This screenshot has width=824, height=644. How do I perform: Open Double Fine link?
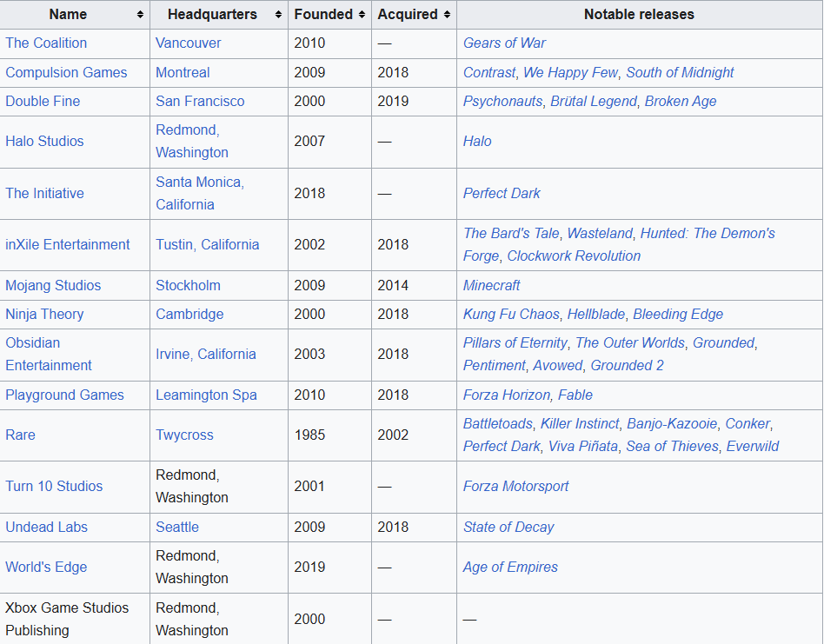point(43,102)
